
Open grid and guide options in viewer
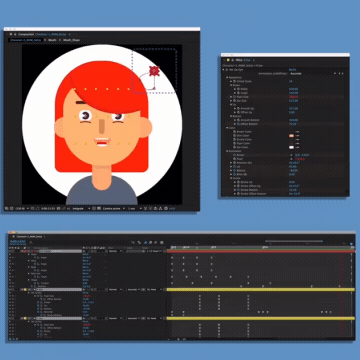(32, 208)
